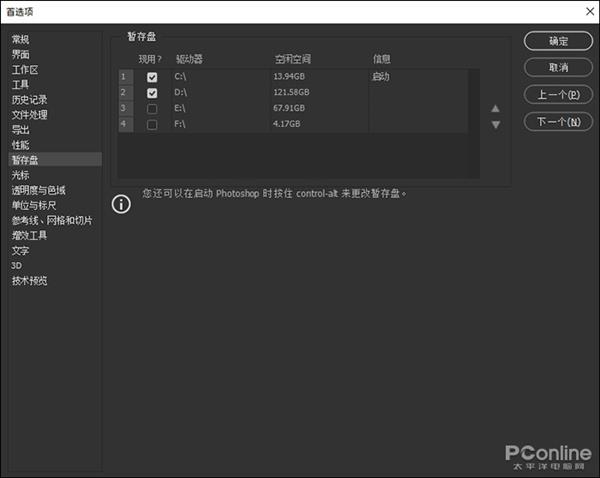Close the 首选项 dialog
The width and height of the screenshot is (600, 478).
pyautogui.click(x=590, y=11)
